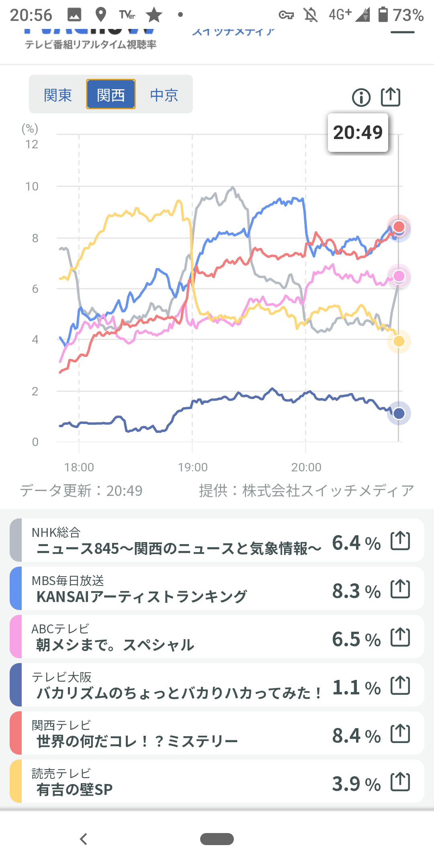The width and height of the screenshot is (434, 868).
Task: Share the 関西テレビ program rating
Action: [400, 733]
